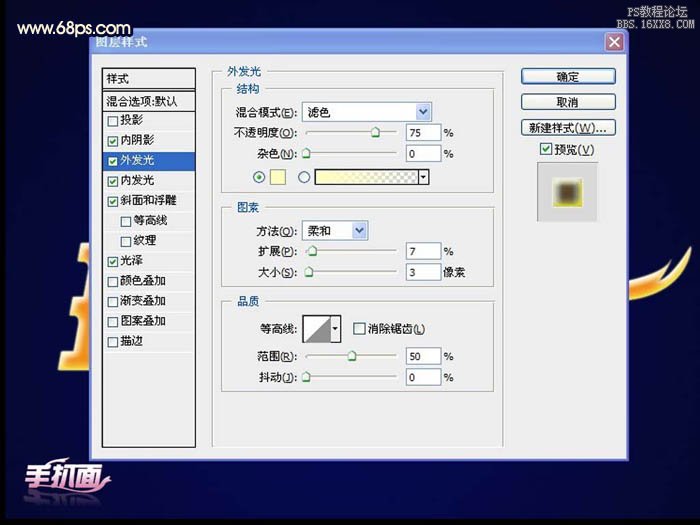Enable the 等高线 sub-option checkbox
The width and height of the screenshot is (700, 525).
(126, 221)
